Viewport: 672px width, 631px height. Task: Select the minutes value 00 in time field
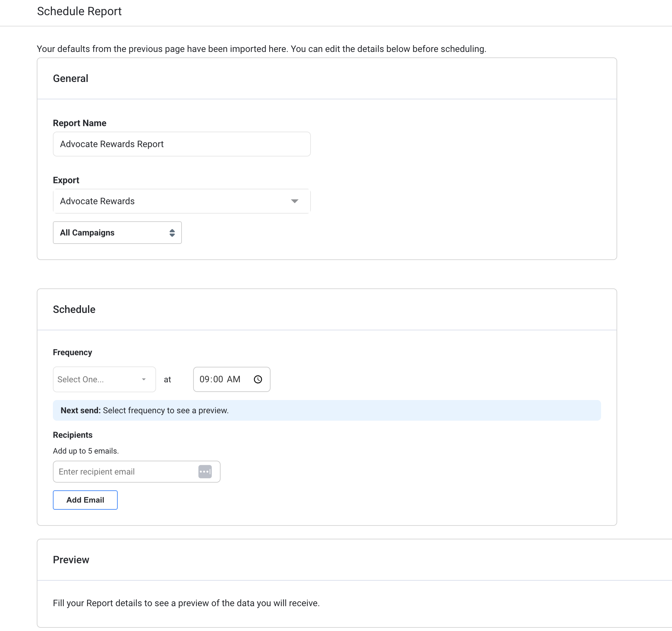tap(218, 379)
